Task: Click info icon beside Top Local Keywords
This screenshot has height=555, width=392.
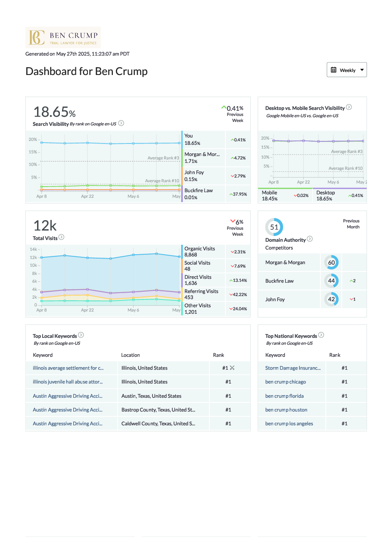Action: (x=81, y=335)
